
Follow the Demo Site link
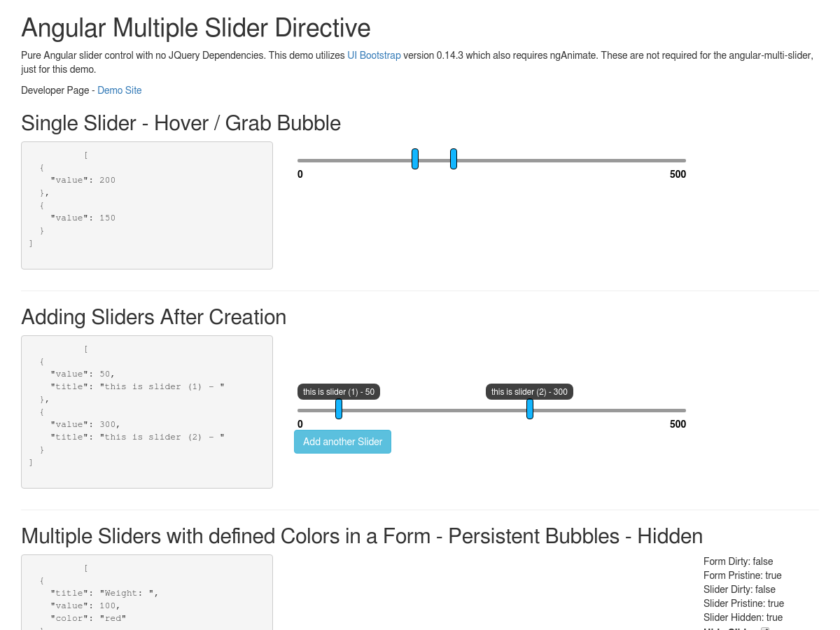tap(119, 90)
